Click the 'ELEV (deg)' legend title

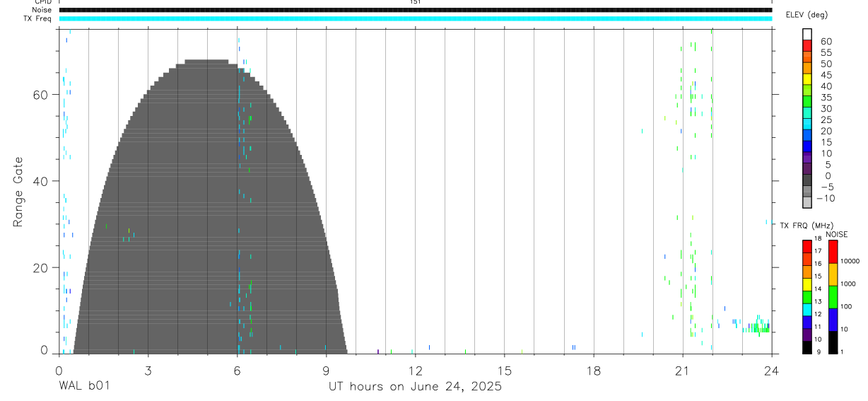[x=807, y=15]
